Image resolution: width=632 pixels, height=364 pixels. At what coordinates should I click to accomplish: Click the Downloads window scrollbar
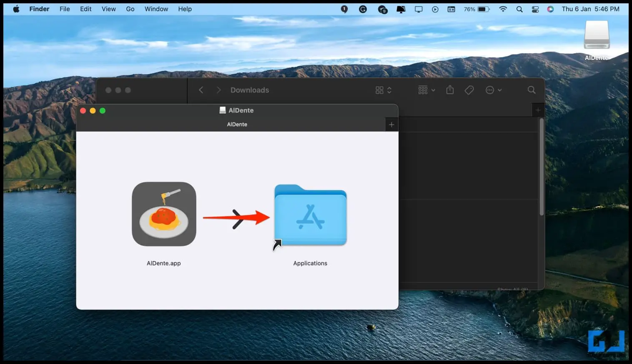click(x=542, y=167)
